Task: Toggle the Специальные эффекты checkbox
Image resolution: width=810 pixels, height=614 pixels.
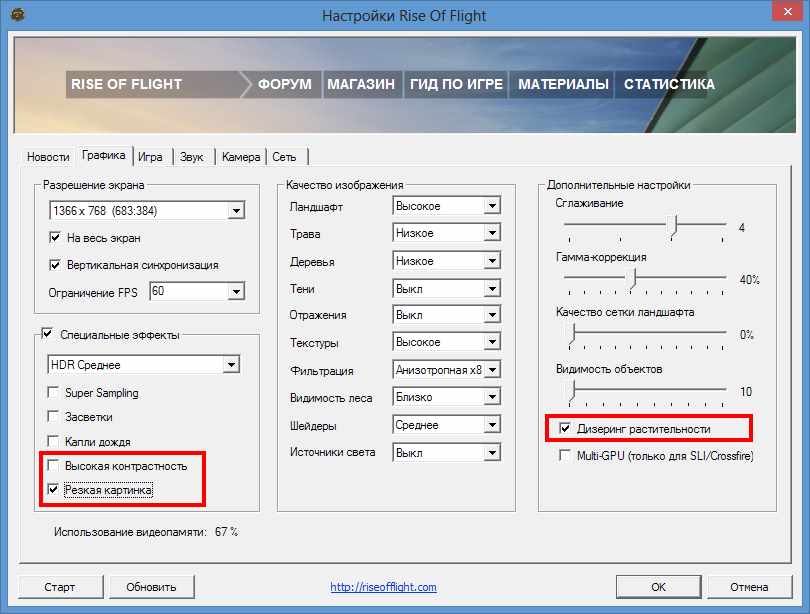Action: (47, 334)
